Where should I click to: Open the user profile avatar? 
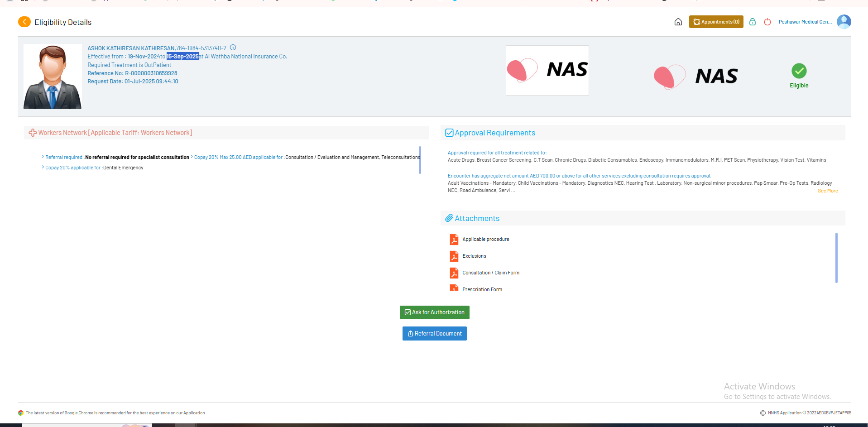pyautogui.click(x=844, y=22)
